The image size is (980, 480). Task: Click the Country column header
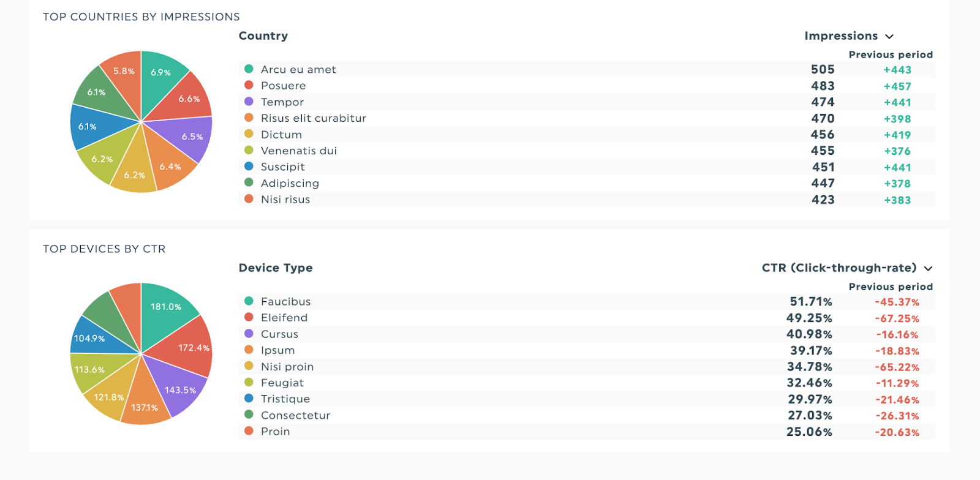point(263,36)
